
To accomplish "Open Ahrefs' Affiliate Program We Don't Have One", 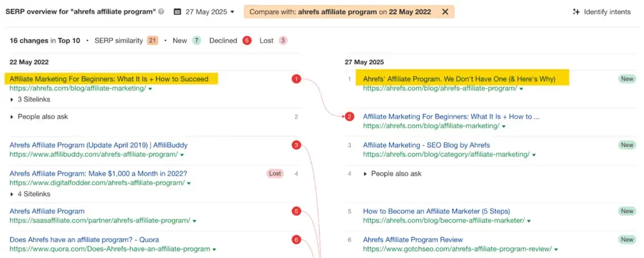I will (459, 78).
